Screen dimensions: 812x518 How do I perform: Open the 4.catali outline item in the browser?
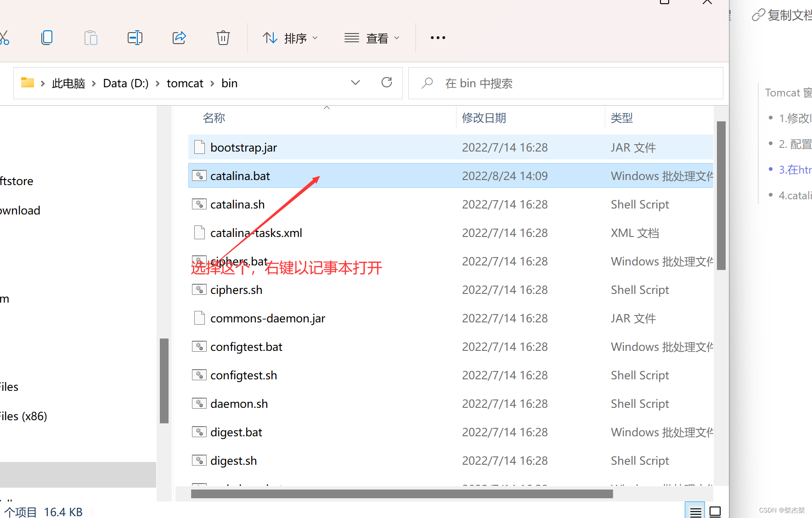pos(795,195)
